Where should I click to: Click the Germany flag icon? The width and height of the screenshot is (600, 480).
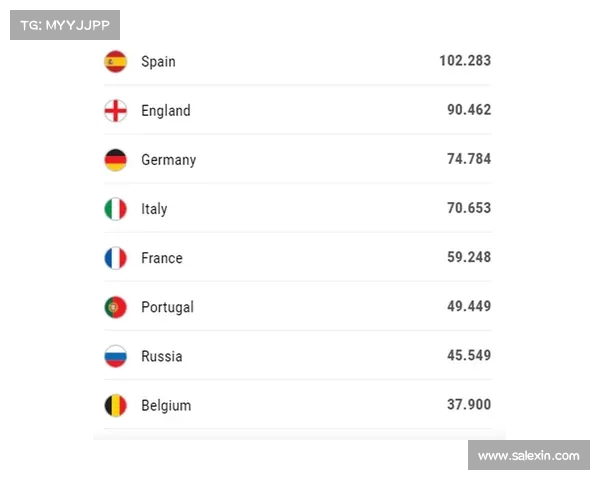[116, 159]
